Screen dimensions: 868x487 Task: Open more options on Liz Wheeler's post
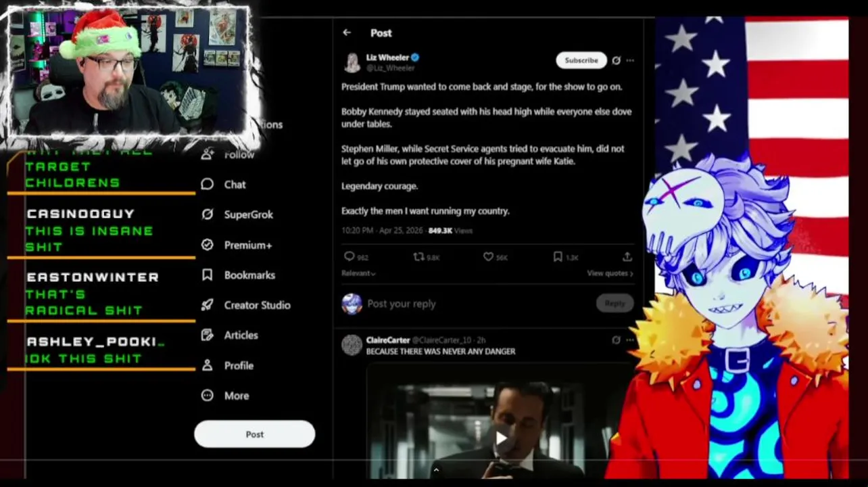click(x=630, y=60)
